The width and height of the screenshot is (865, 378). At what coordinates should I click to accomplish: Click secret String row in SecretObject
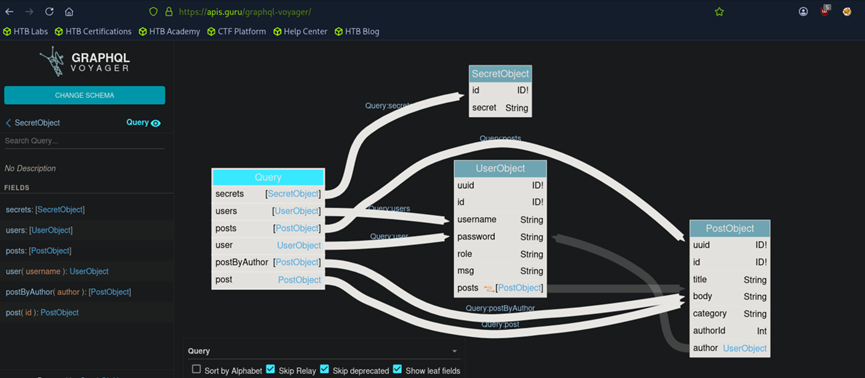[500, 108]
